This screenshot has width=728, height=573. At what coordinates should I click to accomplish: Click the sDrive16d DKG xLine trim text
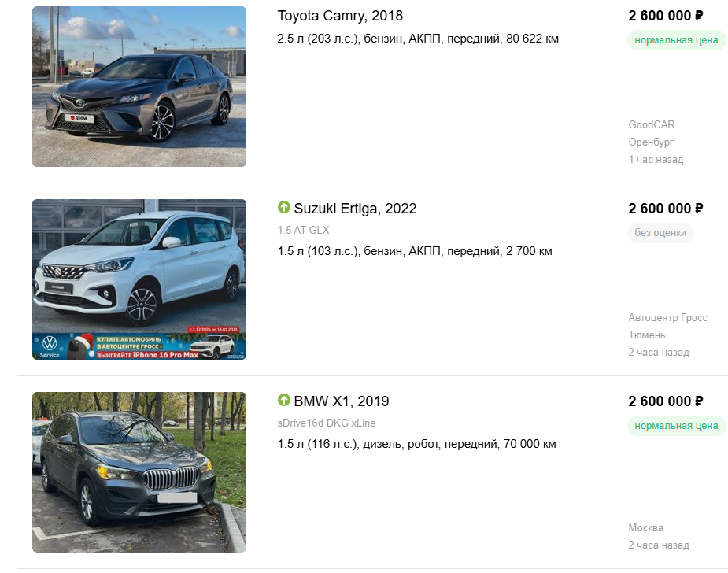tap(327, 423)
